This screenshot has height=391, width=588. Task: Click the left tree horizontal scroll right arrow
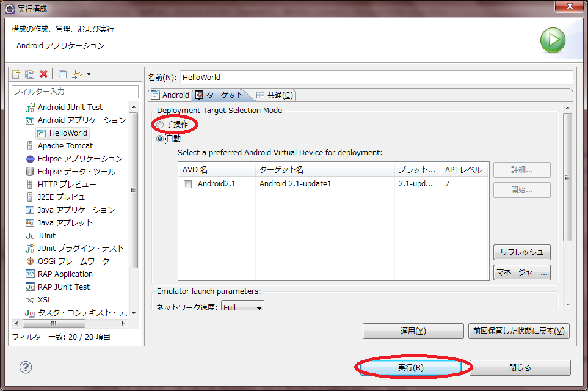point(123,323)
